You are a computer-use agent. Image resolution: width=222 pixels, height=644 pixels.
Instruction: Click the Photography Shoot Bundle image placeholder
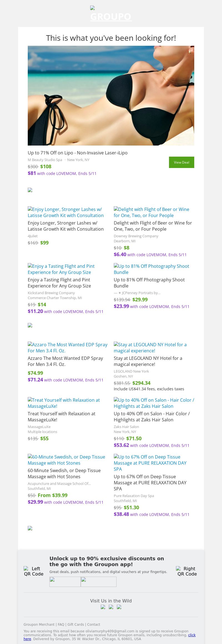point(151,269)
